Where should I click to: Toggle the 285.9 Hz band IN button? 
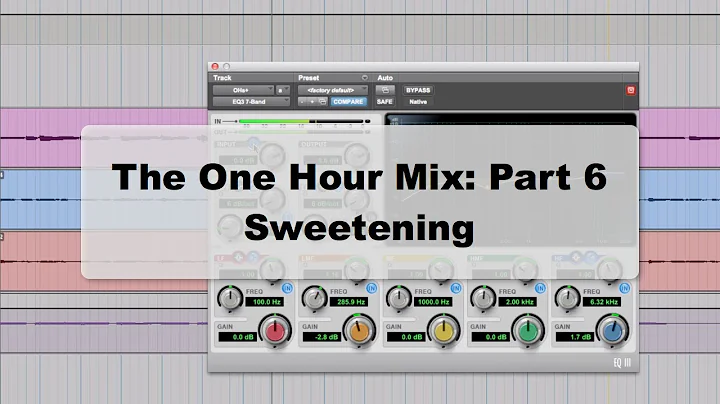click(371, 288)
